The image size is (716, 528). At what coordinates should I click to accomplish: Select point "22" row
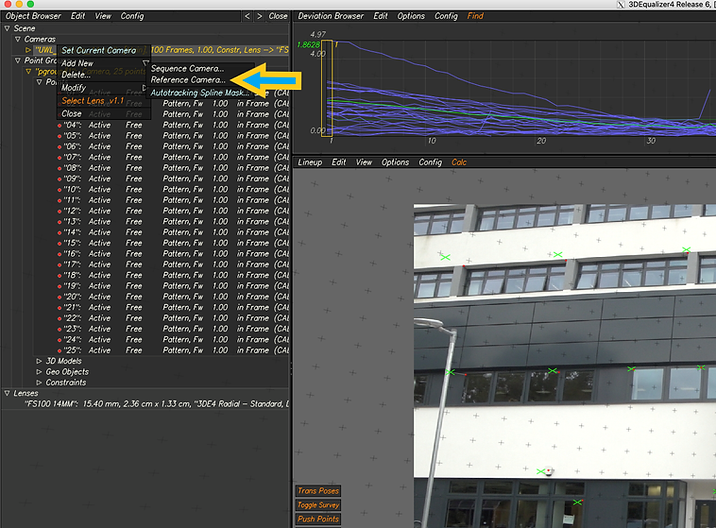tap(174, 318)
